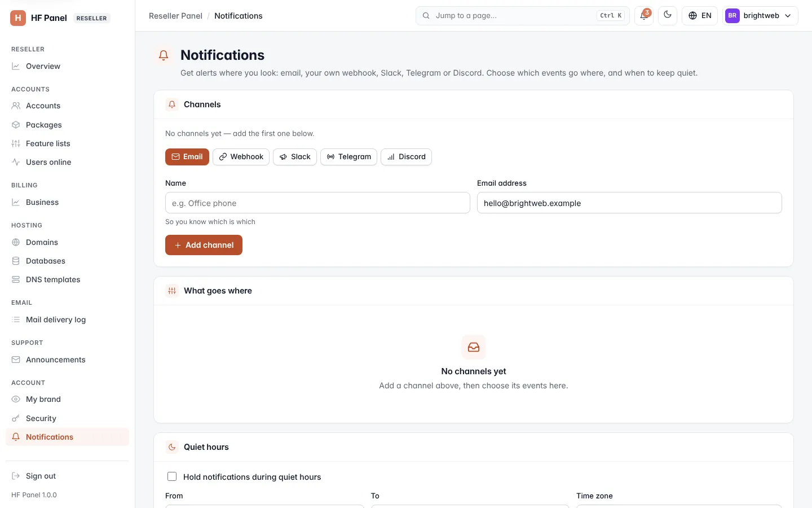Click the Users online activity icon
This screenshot has width=812, height=508.
point(16,162)
